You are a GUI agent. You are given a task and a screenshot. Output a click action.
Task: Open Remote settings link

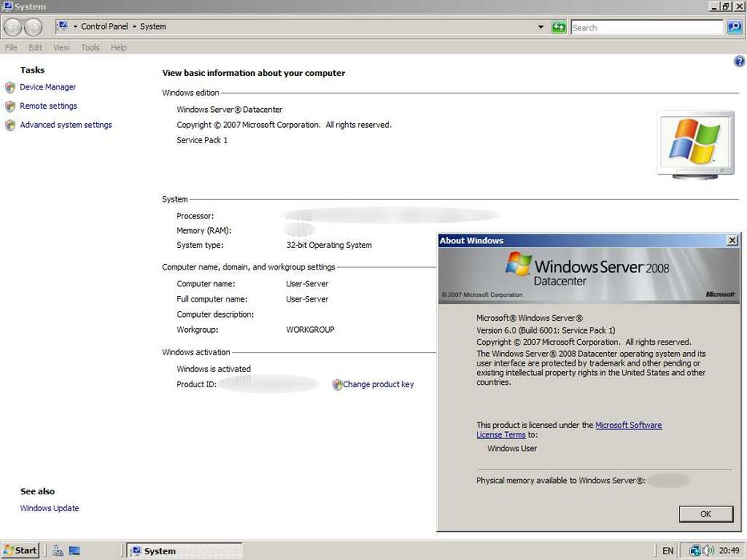click(48, 106)
